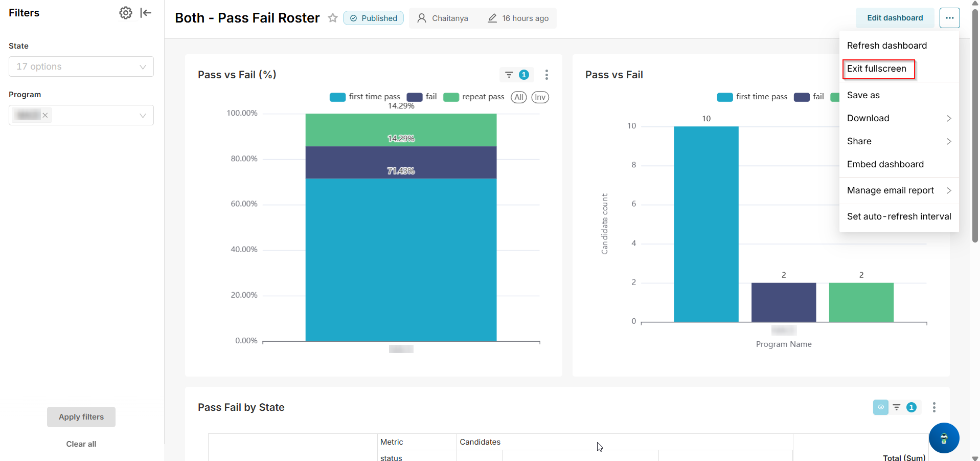The width and height of the screenshot is (980, 461).
Task: Select All legend series
Action: 519,97
